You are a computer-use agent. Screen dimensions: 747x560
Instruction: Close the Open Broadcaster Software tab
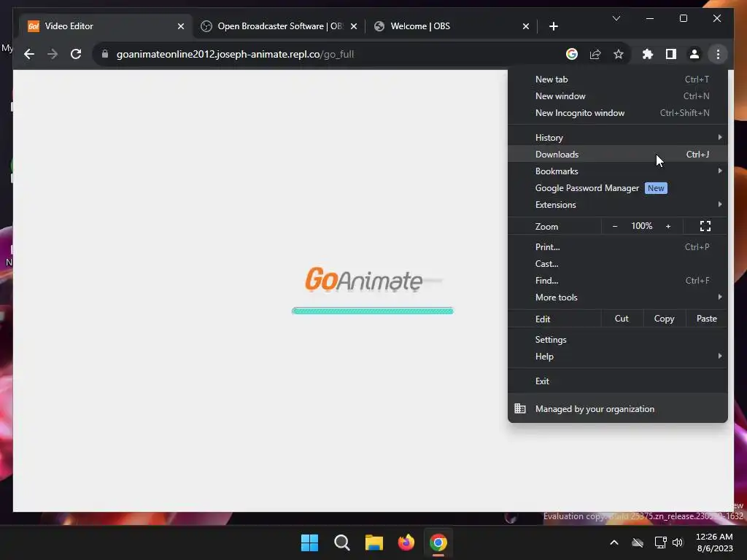pos(354,26)
